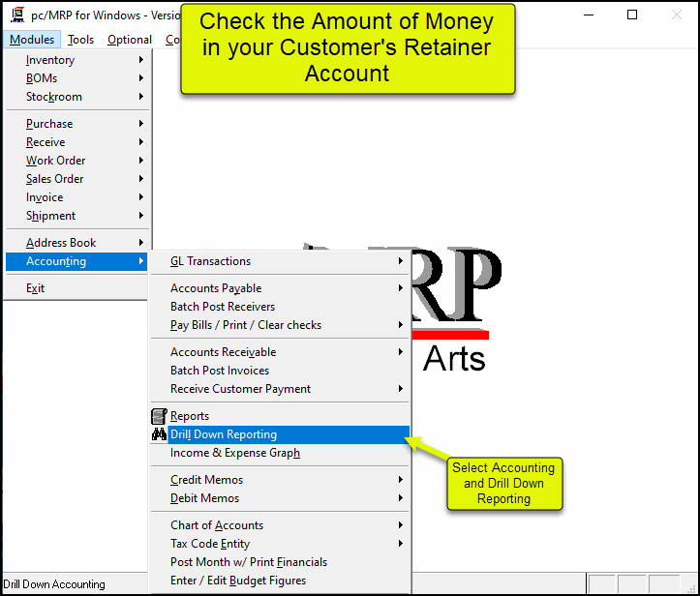Select Batch Post Invoices
The image size is (700, 596).
point(280,371)
